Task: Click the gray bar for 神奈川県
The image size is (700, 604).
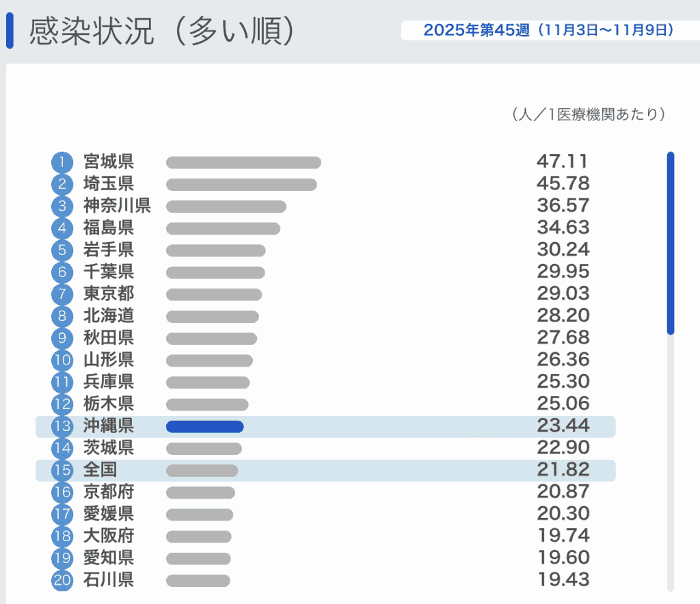Action: click(x=226, y=207)
